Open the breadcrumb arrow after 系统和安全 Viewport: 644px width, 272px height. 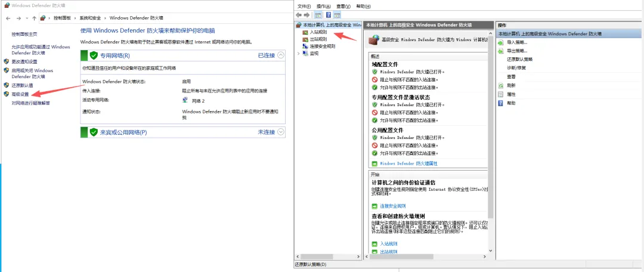[x=105, y=18]
